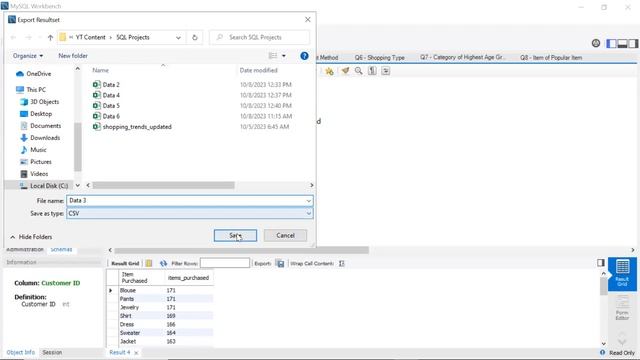Viewport: 640px width, 360px height.
Task: Select the Result Grid side panel button
Action: (622, 274)
